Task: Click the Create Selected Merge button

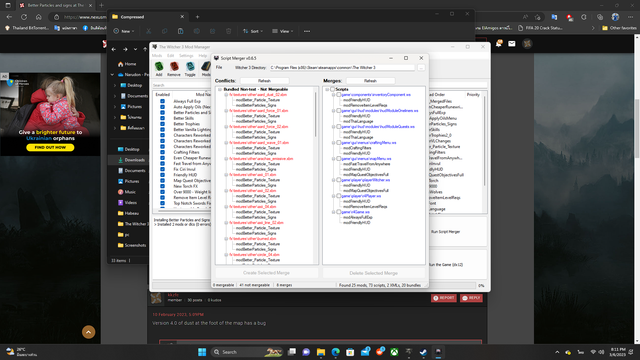Action: click(267, 273)
